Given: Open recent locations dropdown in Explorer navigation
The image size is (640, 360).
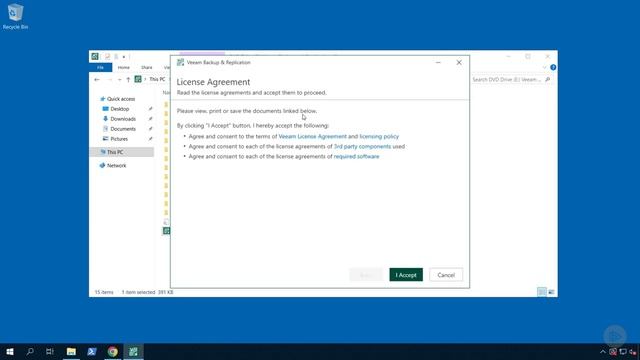Looking at the screenshot, I should (x=119, y=80).
